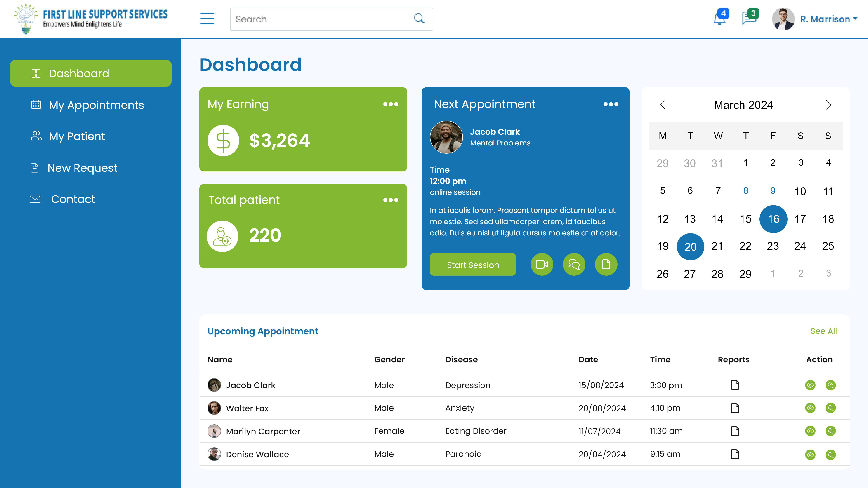
Task: Click the Start Session button
Action: (x=473, y=265)
